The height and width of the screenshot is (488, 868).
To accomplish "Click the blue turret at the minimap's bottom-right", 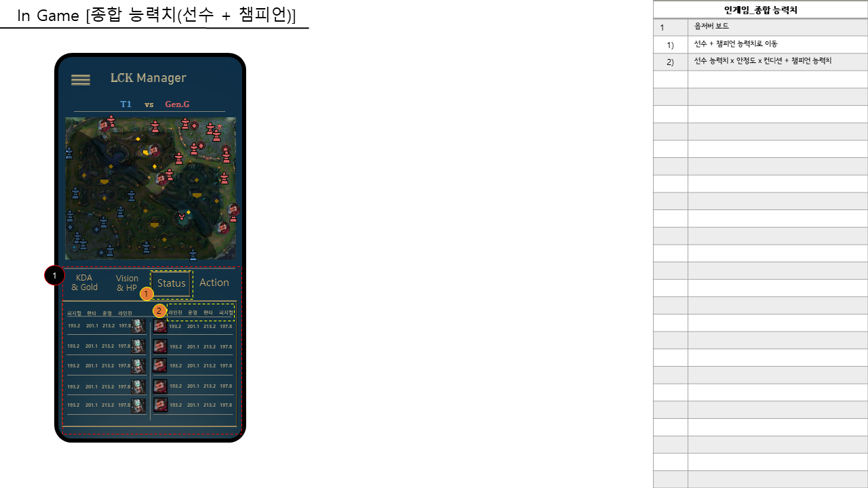I will point(193,254).
